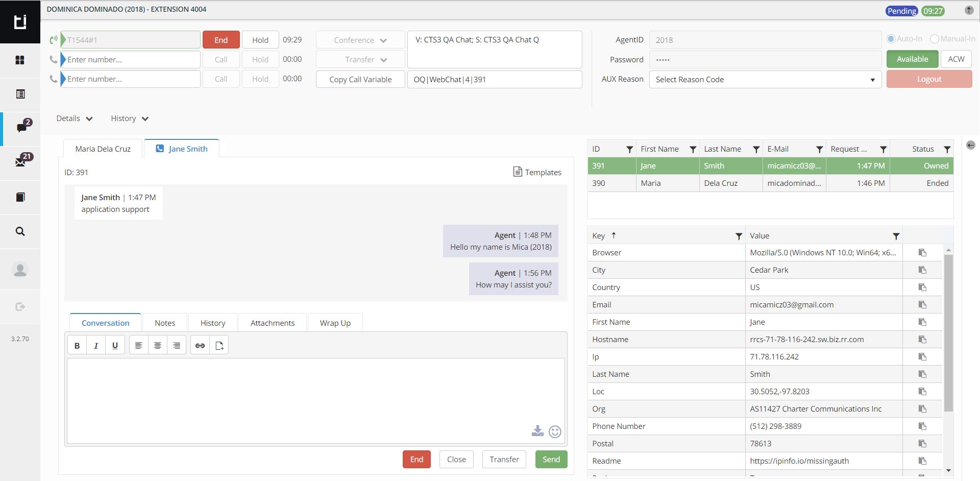Insert emoji with the smiley icon
Screen dimensions: 980x481
click(555, 431)
